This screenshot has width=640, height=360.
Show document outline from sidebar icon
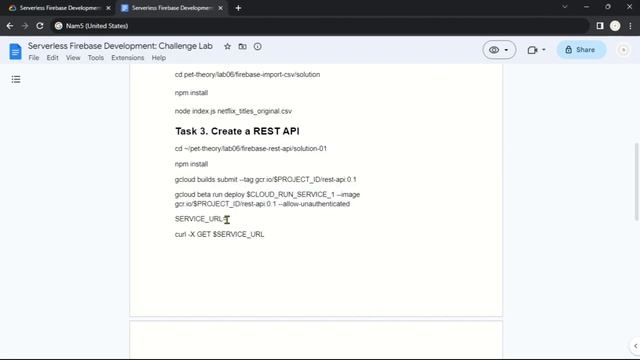16,79
